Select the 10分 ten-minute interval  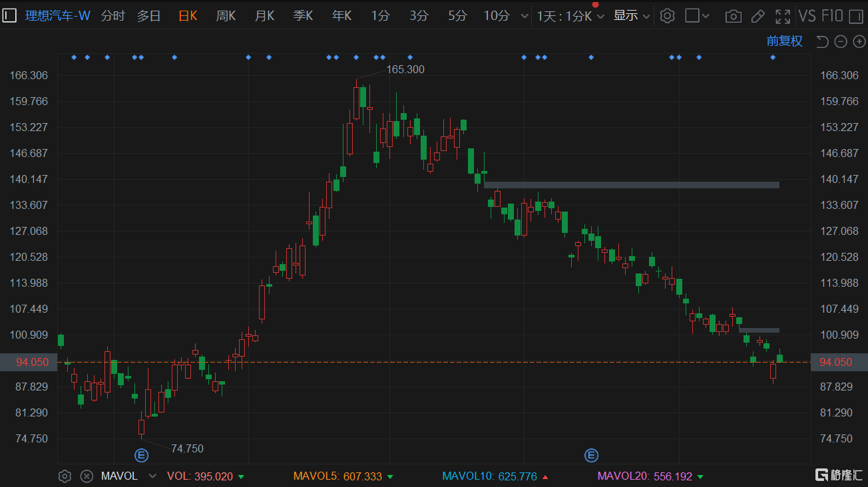click(x=496, y=16)
